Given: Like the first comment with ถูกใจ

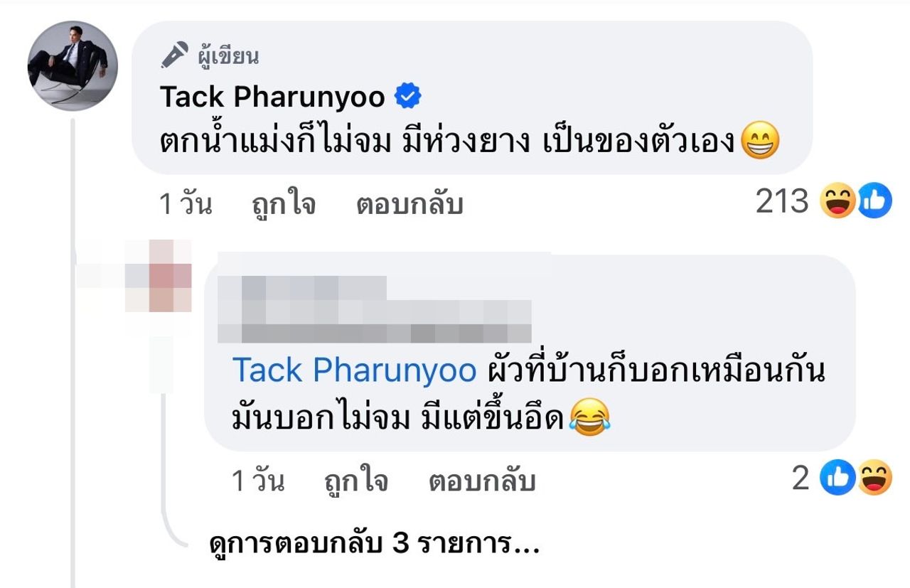Looking at the screenshot, I should tap(284, 205).
